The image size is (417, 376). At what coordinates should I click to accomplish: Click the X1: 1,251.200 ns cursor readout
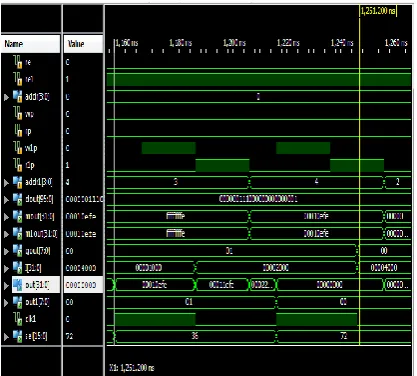pos(132,368)
